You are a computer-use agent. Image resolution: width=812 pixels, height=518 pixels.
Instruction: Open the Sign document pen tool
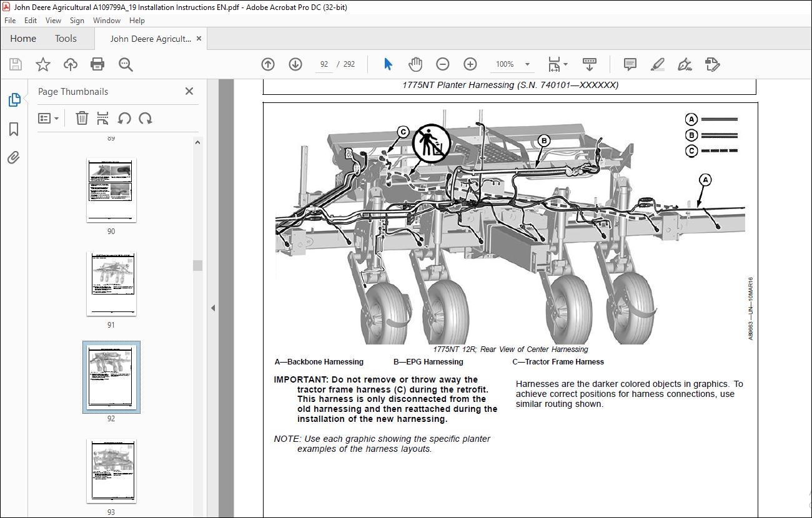tap(685, 64)
